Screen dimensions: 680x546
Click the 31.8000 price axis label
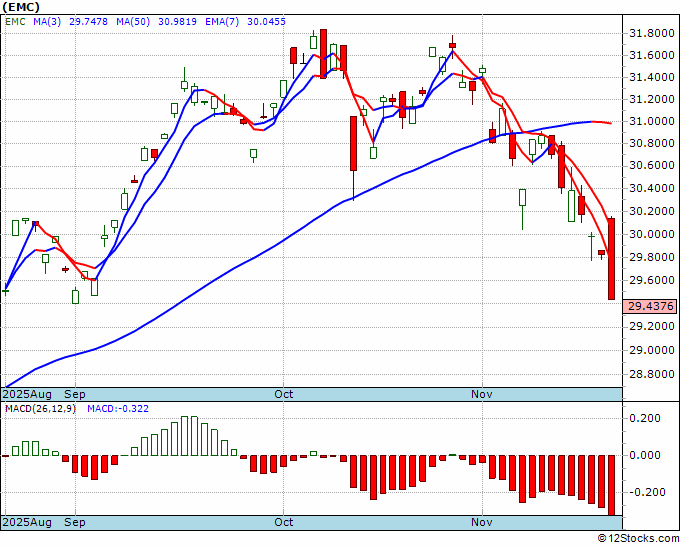pyautogui.click(x=651, y=33)
